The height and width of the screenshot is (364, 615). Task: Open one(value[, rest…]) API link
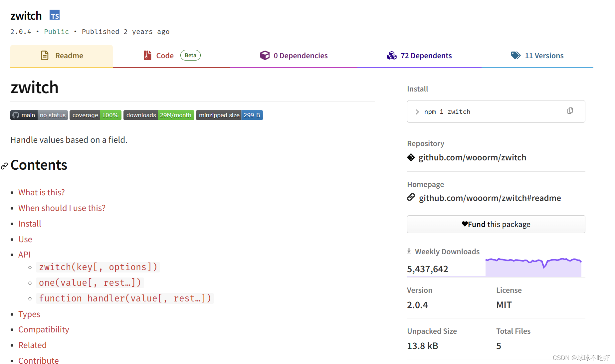pyautogui.click(x=90, y=283)
